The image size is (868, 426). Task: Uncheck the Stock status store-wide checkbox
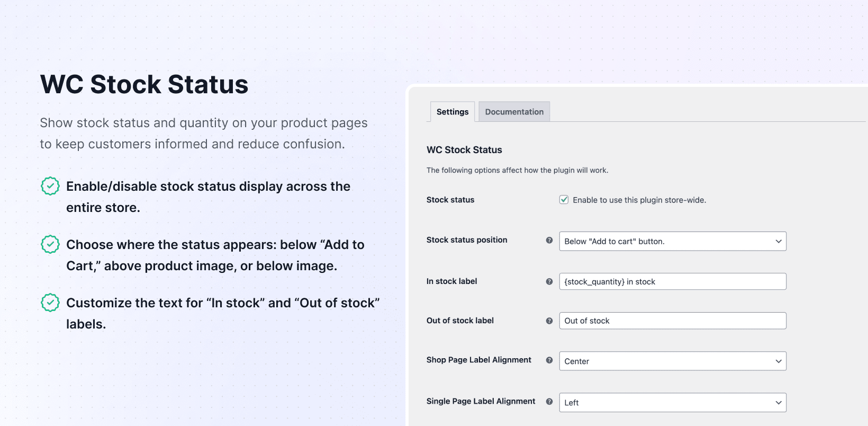point(564,200)
